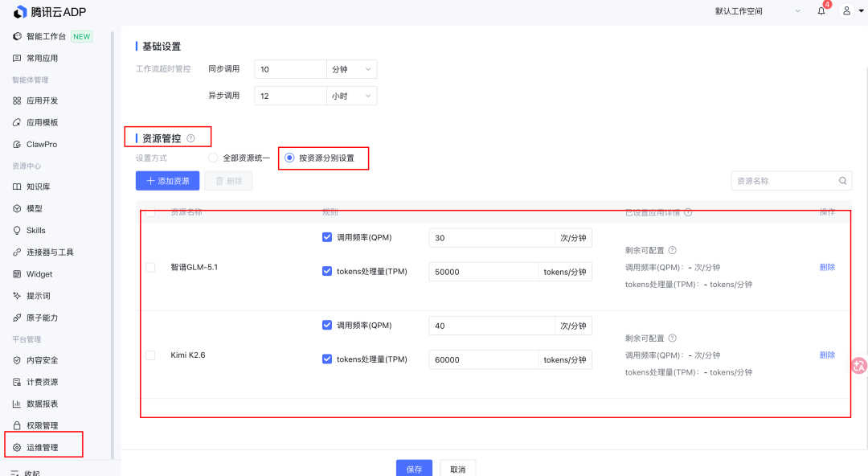Viewport: 868px width, 476px height.
Task: Go to 模型 in the sidebar
Action: pyautogui.click(x=35, y=209)
